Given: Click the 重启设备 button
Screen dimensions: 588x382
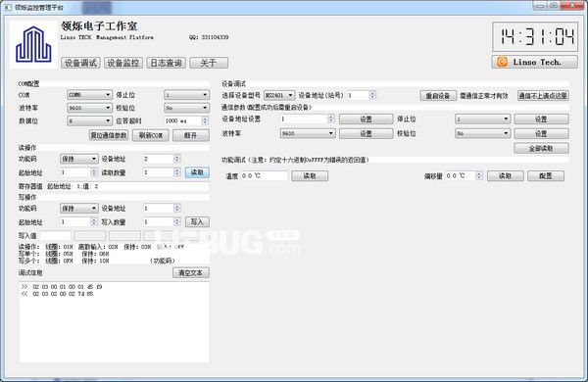Looking at the screenshot, I should (x=438, y=96).
